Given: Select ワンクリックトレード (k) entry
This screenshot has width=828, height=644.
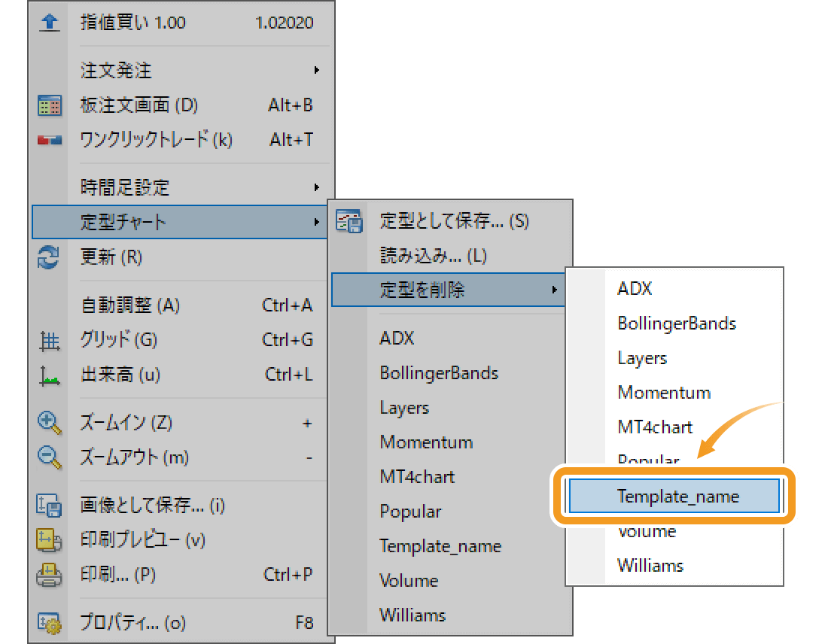Looking at the screenshot, I should coord(181,140).
